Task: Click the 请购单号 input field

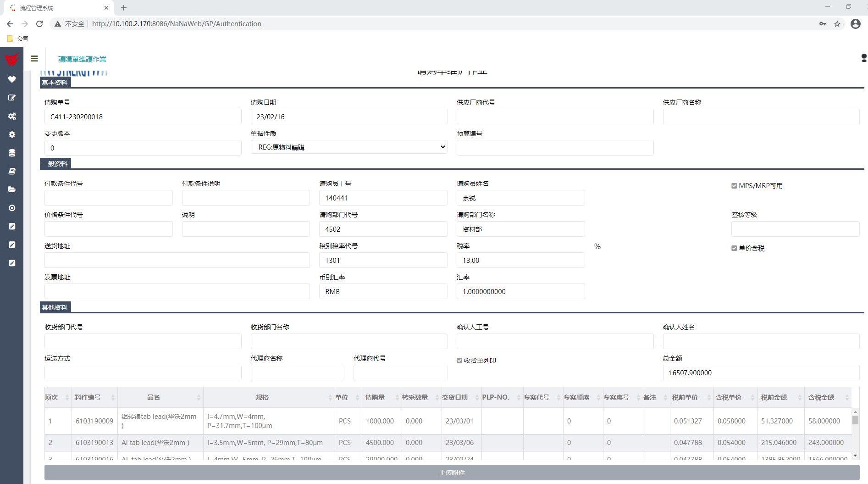Action: (x=143, y=117)
